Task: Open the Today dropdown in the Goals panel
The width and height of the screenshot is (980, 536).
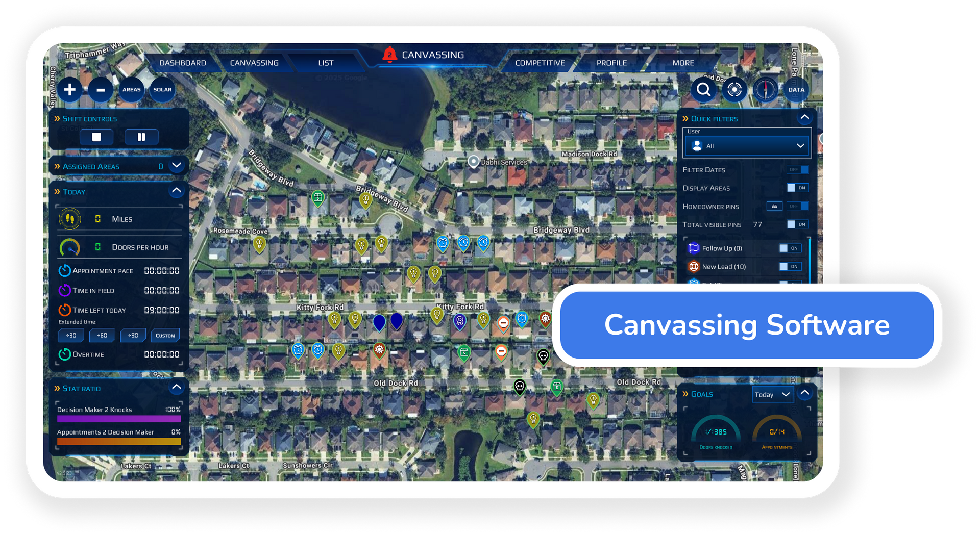Action: pyautogui.click(x=772, y=394)
